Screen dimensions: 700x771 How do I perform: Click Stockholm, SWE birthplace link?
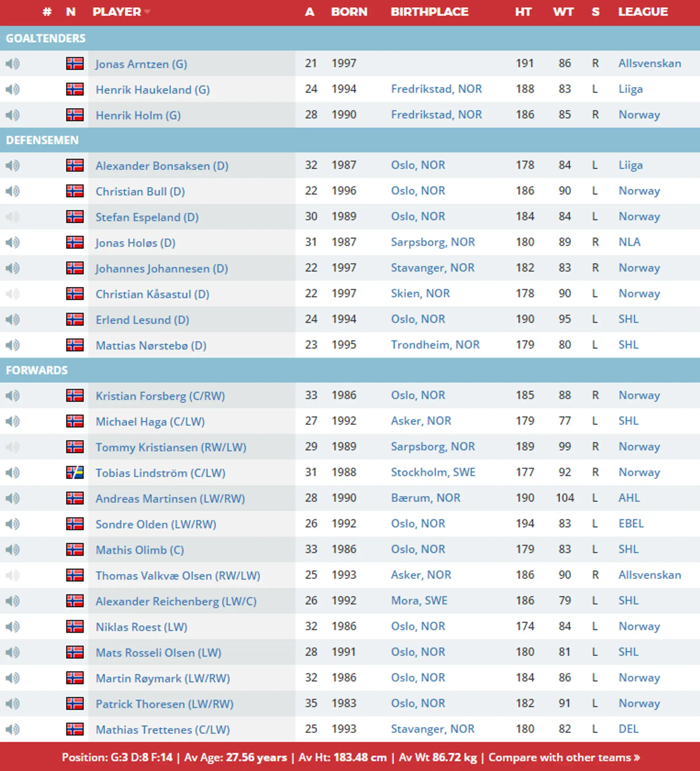[433, 472]
